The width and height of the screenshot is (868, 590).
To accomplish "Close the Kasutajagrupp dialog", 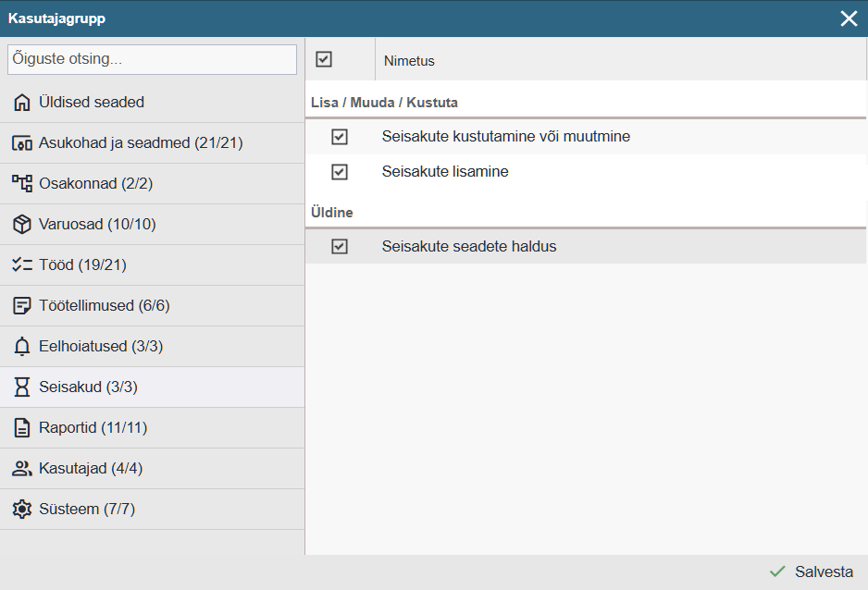I will click(x=849, y=18).
